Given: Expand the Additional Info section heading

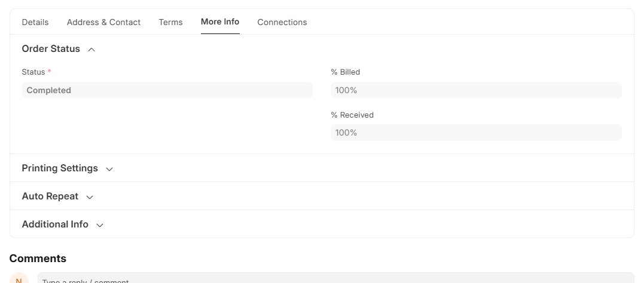Looking at the screenshot, I should click(55, 224).
